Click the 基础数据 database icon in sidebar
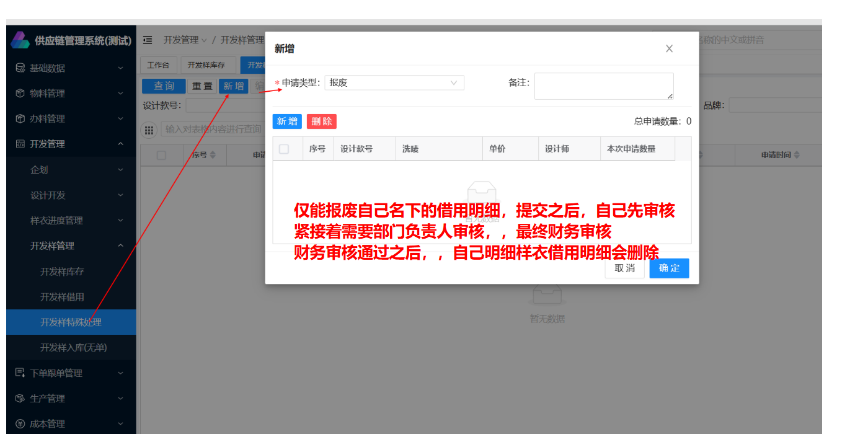The image size is (868, 447). tap(20, 68)
